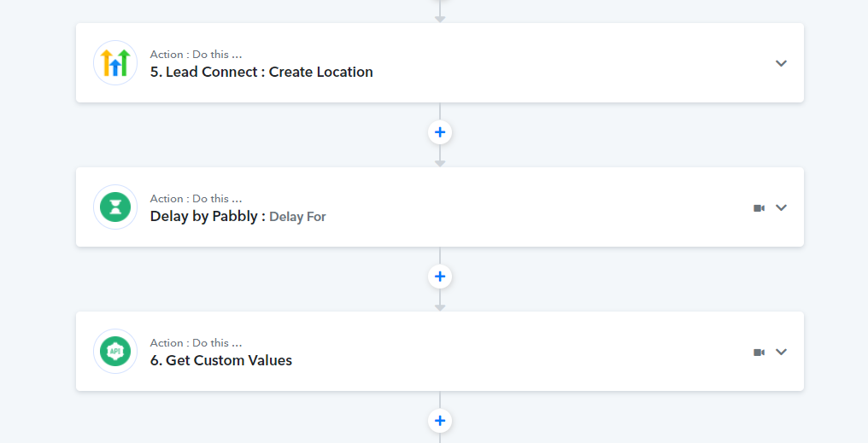The image size is (868, 443).
Task: Add a step after Create Location
Action: pyautogui.click(x=440, y=133)
